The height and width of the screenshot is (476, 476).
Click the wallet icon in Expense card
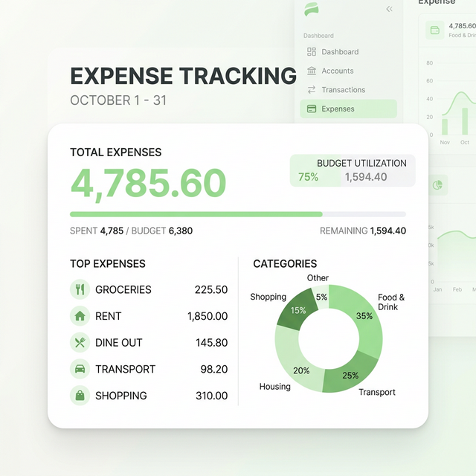pos(435,30)
